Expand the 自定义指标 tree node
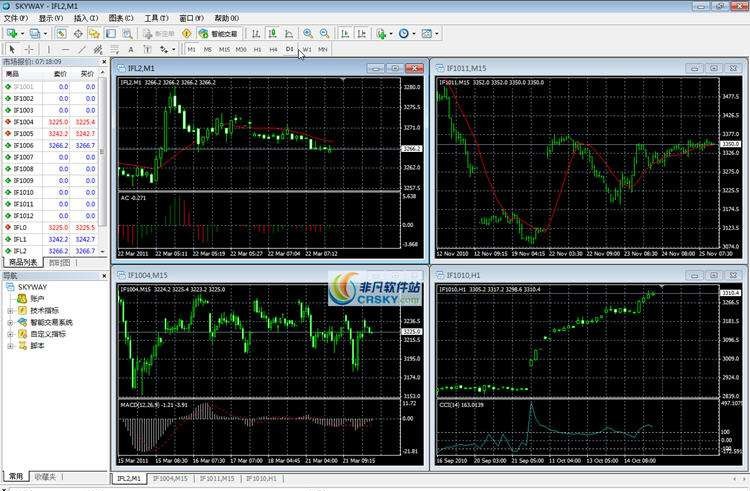Viewport: 750px width, 491px height. [10, 334]
